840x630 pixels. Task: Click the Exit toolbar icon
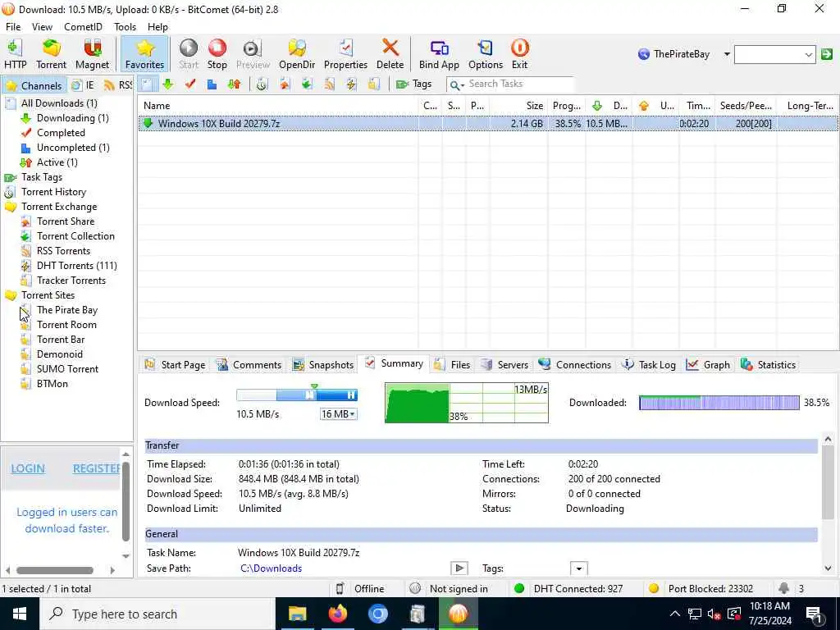coord(519,54)
